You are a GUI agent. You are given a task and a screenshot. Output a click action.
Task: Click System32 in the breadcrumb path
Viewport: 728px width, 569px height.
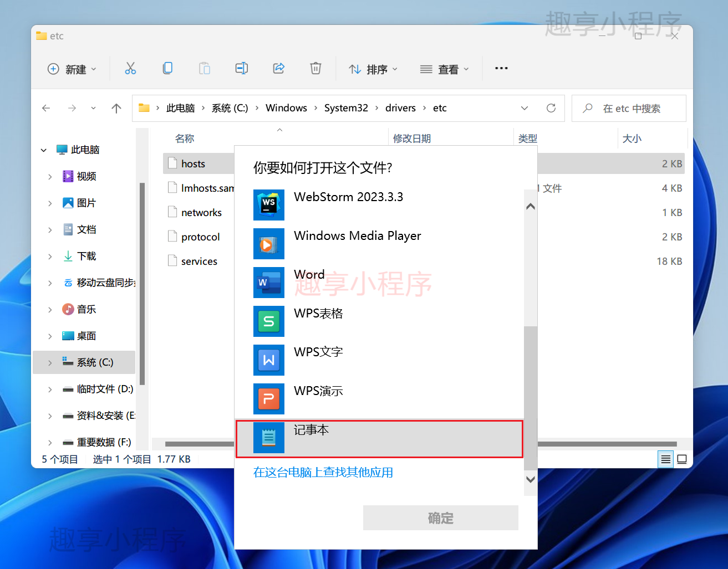[x=346, y=108]
